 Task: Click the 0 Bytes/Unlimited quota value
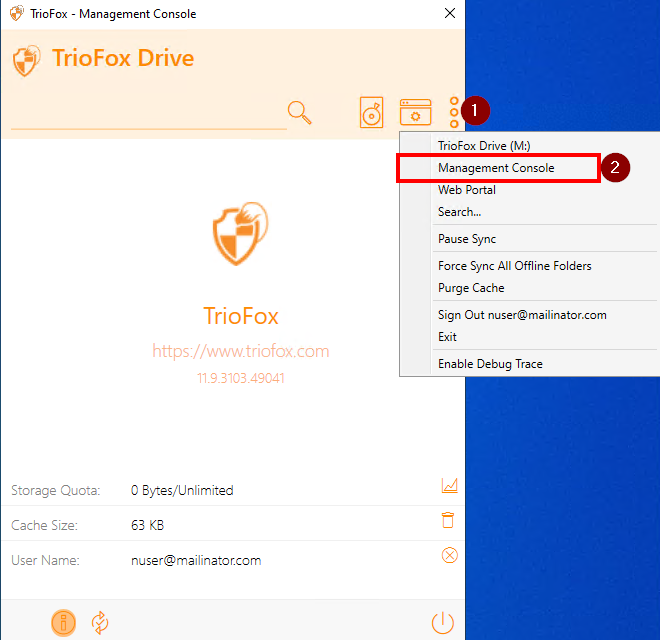coord(182,491)
